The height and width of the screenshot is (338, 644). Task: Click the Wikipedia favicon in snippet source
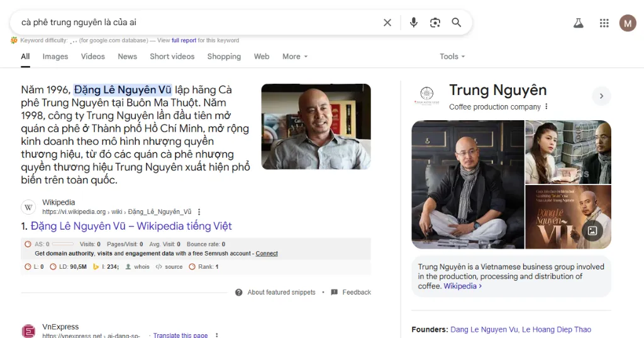28,207
